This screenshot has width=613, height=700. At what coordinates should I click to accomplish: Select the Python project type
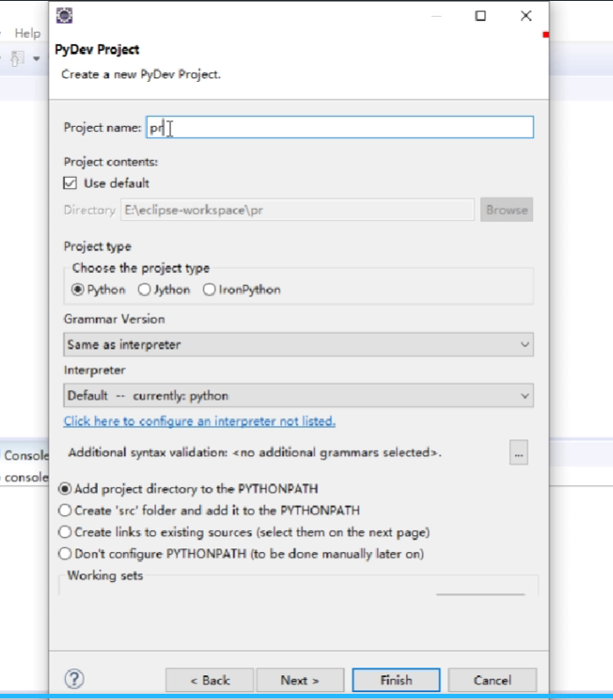click(78, 290)
